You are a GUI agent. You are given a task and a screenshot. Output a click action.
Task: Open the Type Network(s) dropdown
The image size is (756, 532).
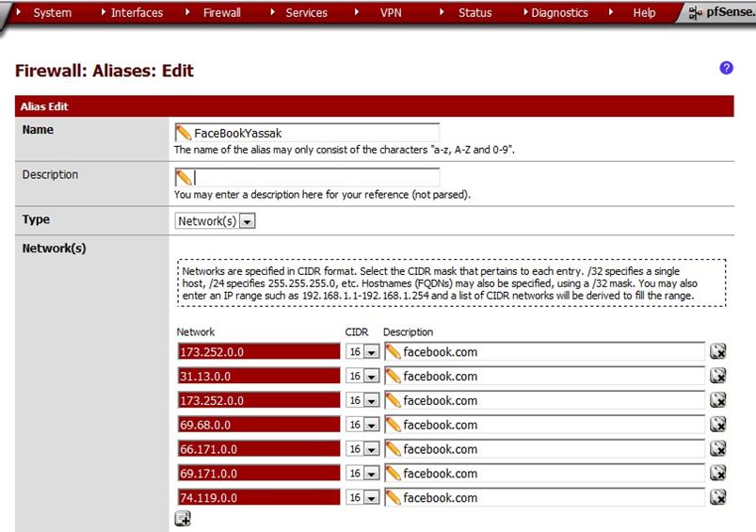[x=215, y=221]
